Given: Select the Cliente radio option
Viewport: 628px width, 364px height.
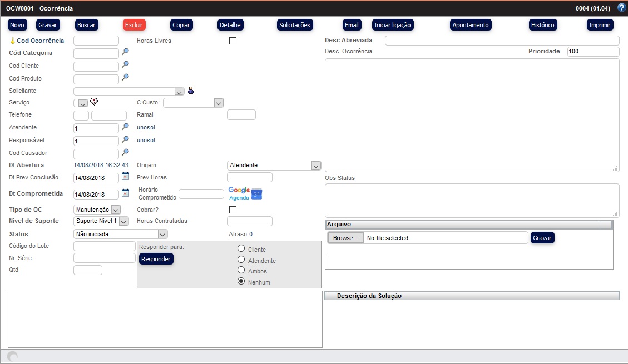Looking at the screenshot, I should (241, 248).
